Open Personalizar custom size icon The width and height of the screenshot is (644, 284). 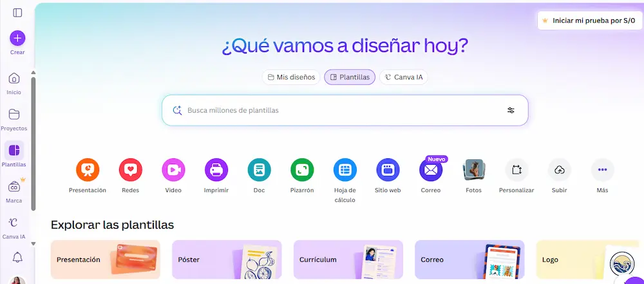tap(516, 170)
